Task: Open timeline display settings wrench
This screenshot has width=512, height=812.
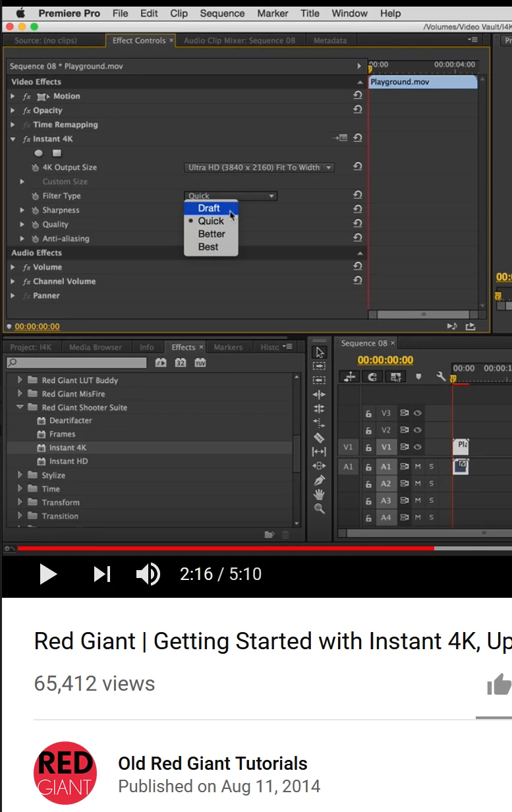Action: point(441,376)
